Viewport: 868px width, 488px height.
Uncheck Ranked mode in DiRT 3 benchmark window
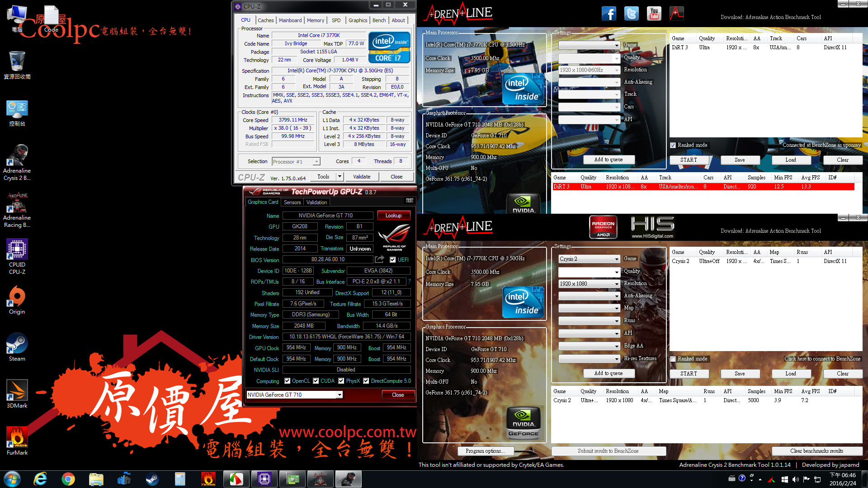point(673,145)
